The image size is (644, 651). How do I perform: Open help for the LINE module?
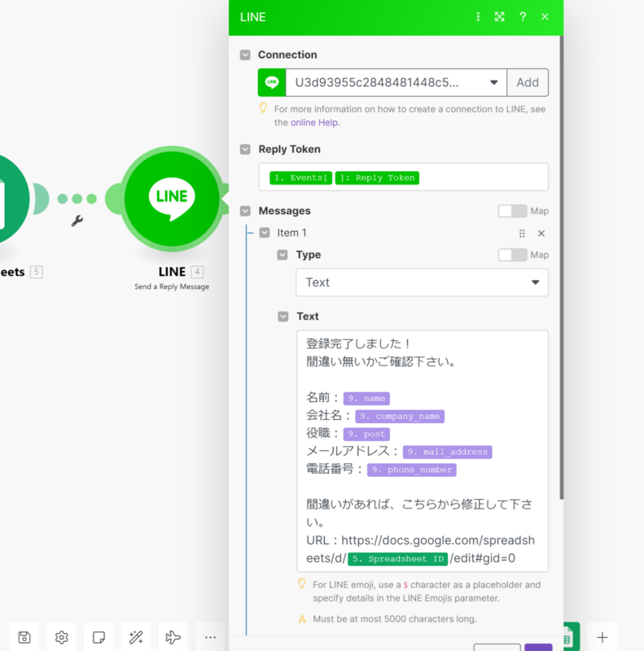point(523,16)
